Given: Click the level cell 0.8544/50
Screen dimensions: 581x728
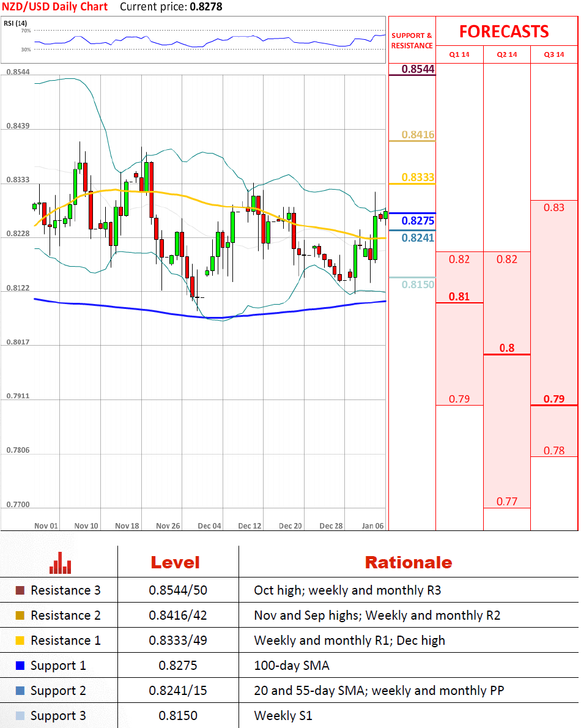Looking at the screenshot, I should point(178,590).
